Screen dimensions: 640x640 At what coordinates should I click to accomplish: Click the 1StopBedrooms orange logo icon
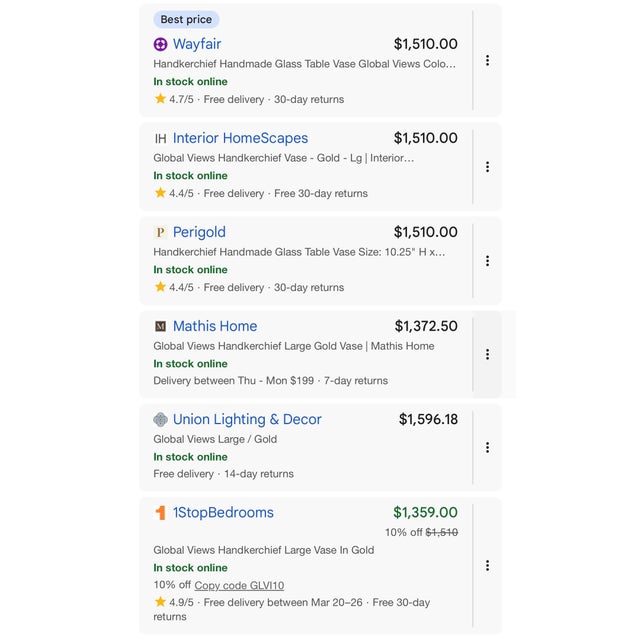click(x=160, y=513)
